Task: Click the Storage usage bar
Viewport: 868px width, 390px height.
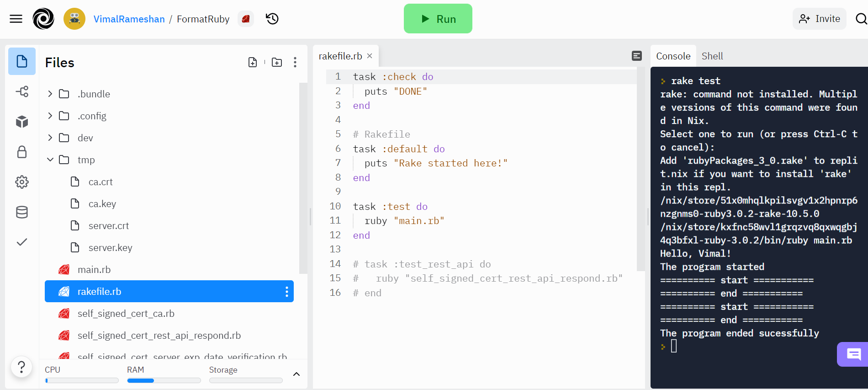Action: [246, 380]
